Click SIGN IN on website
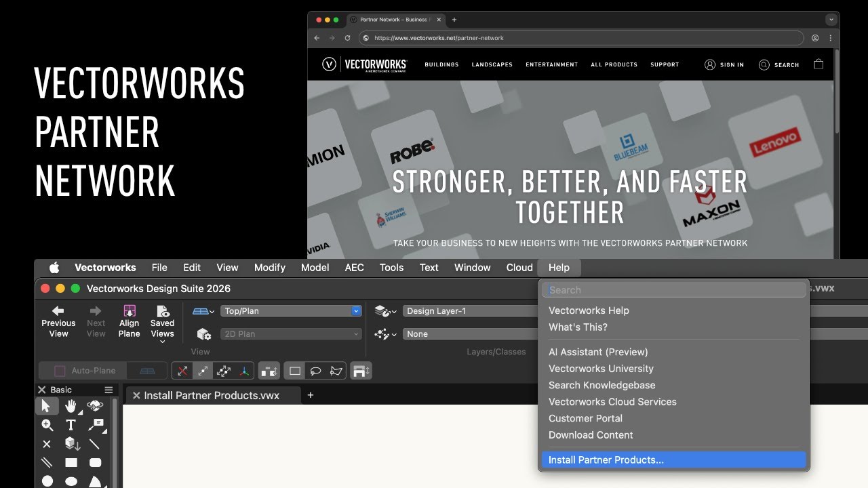Viewport: 868px width, 488px height. [x=724, y=65]
